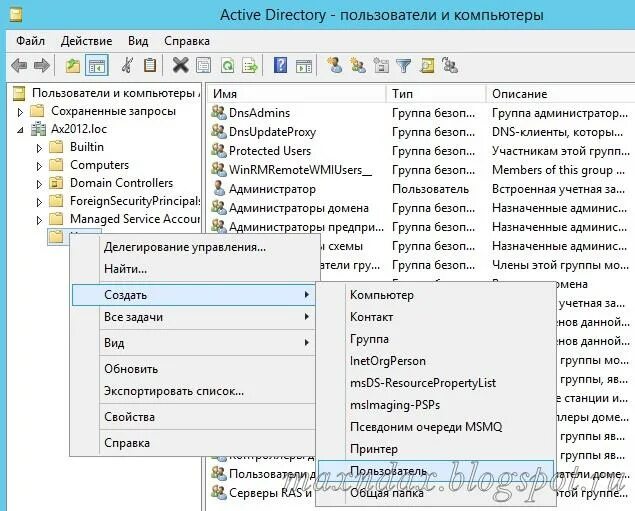Choose Экспортировать список... from context menu
The image size is (635, 511).
coord(193,391)
